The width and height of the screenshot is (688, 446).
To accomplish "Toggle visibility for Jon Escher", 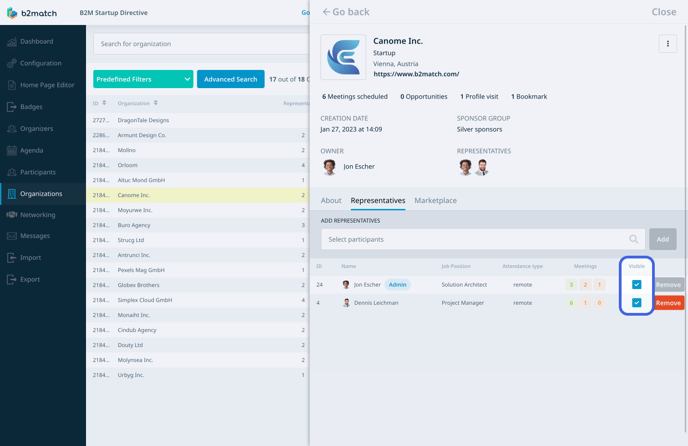I will tap(636, 284).
